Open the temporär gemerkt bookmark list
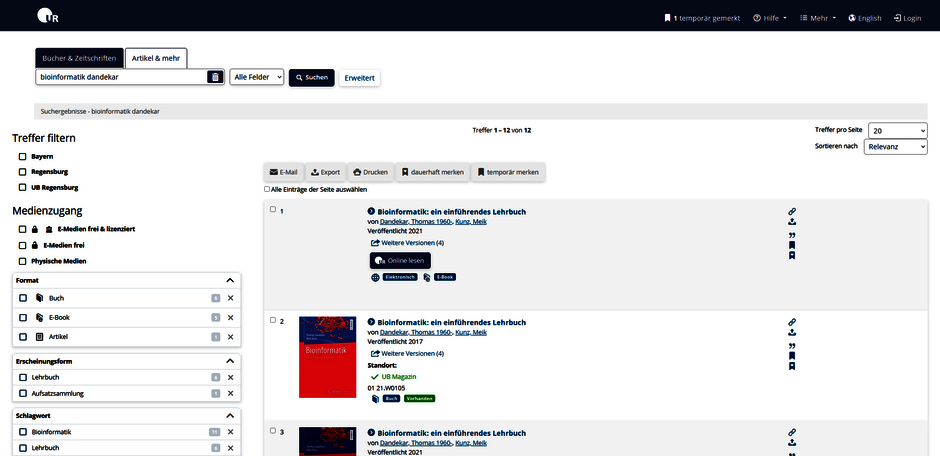The height and width of the screenshot is (456, 940). click(702, 18)
